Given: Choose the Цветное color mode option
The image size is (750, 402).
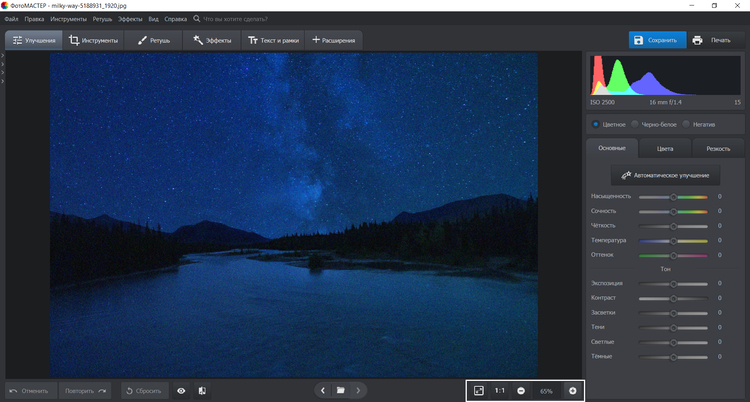Looking at the screenshot, I should tap(596, 124).
